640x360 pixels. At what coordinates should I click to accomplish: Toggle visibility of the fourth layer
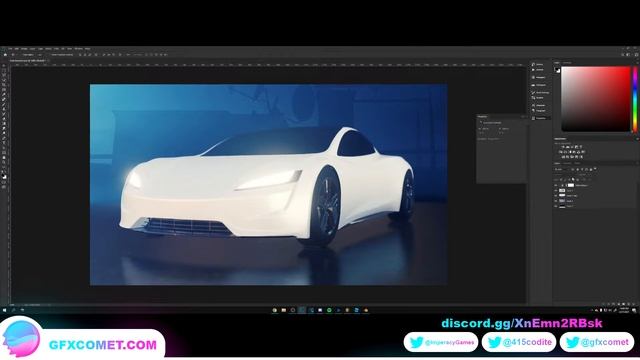[556, 201]
